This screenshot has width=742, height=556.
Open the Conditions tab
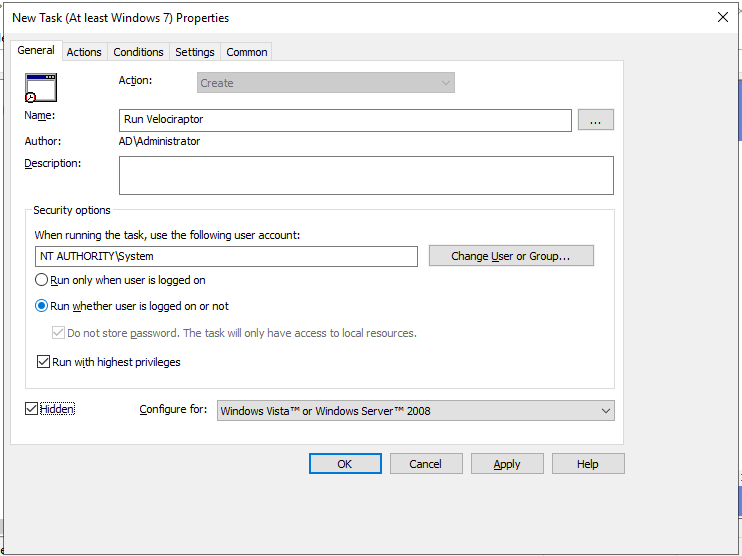(138, 52)
